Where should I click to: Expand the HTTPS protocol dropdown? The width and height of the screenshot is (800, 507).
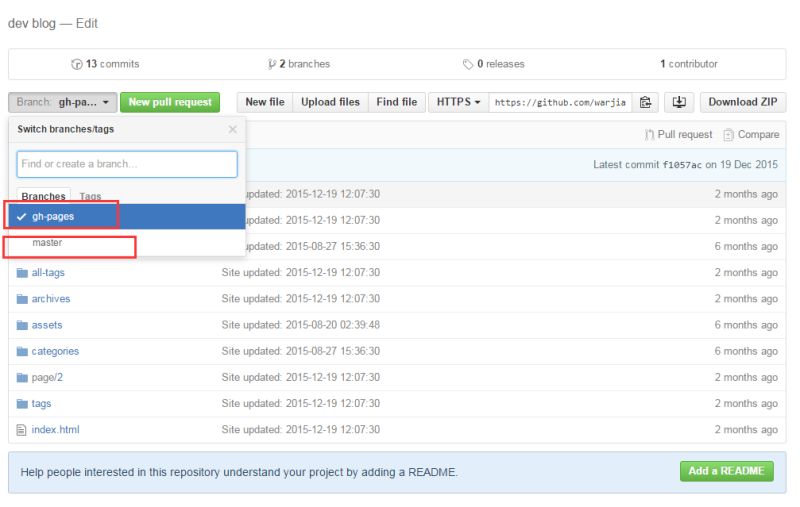(x=458, y=102)
